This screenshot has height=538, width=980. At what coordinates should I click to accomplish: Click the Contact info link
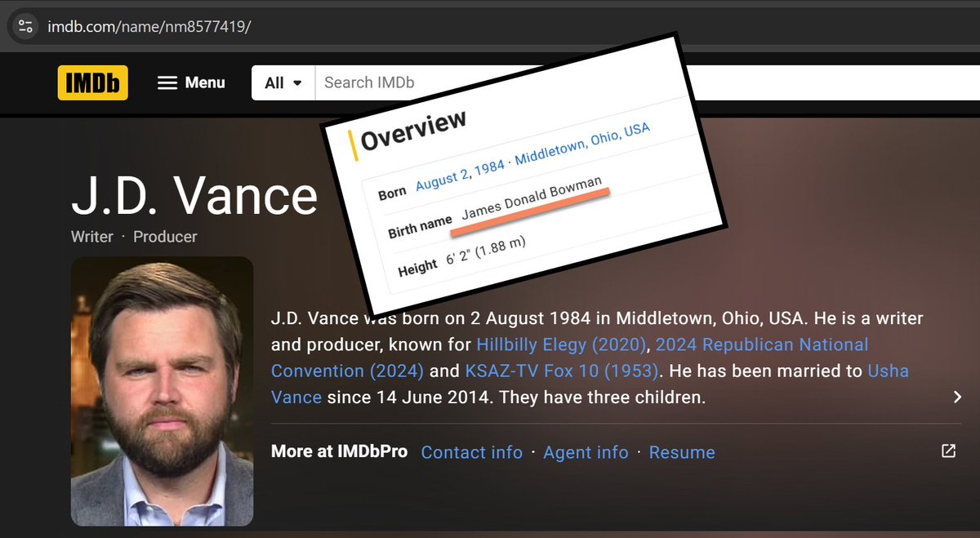click(x=471, y=452)
